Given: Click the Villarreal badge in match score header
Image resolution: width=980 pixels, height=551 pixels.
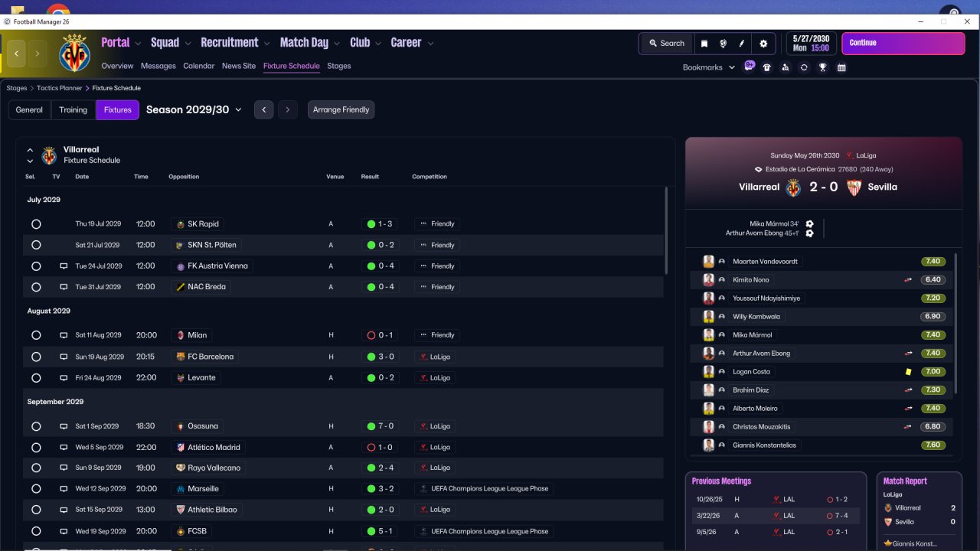Looking at the screenshot, I should pos(793,187).
